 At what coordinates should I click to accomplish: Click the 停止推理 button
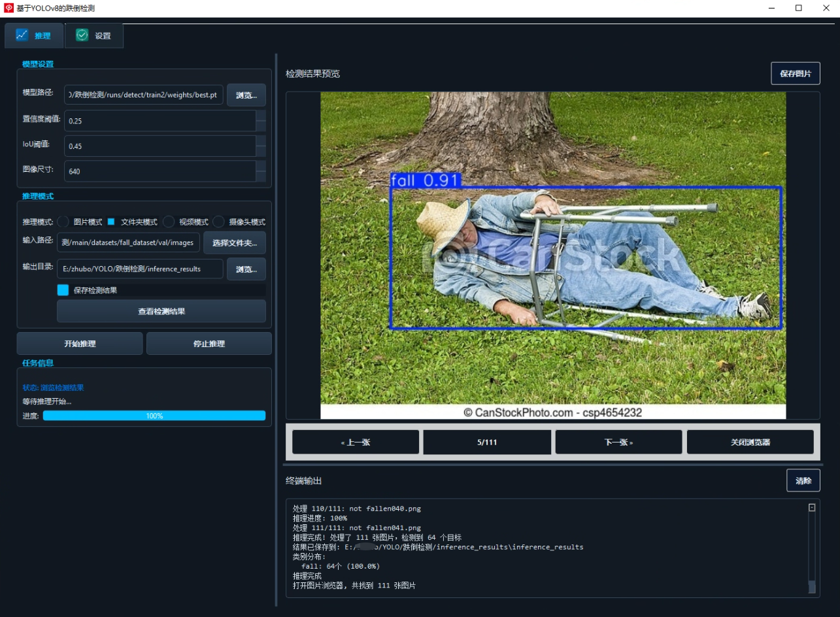(209, 343)
